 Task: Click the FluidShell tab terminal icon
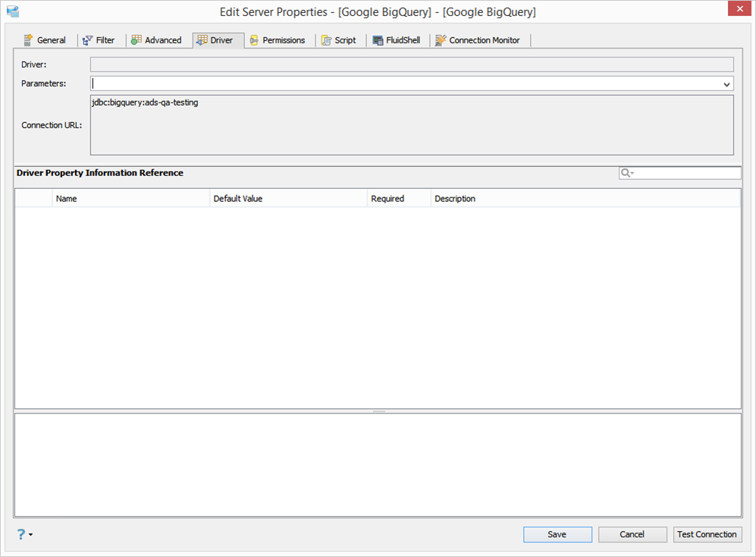(x=378, y=40)
